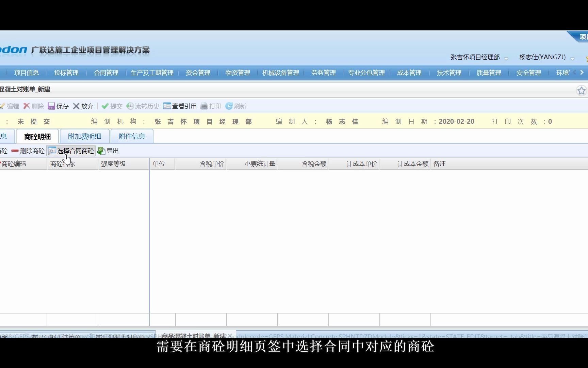Viewport: 588px width, 368px height.
Task: Click the 备注 column header
Action: pos(509,164)
